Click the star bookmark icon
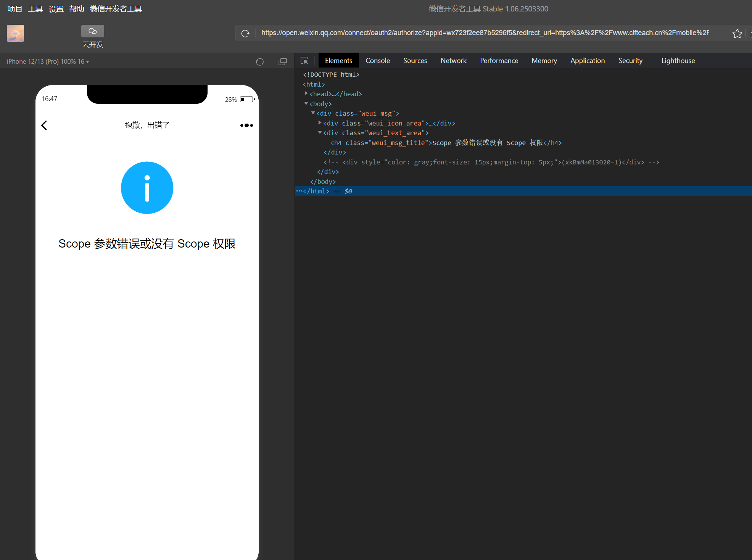 (x=737, y=34)
